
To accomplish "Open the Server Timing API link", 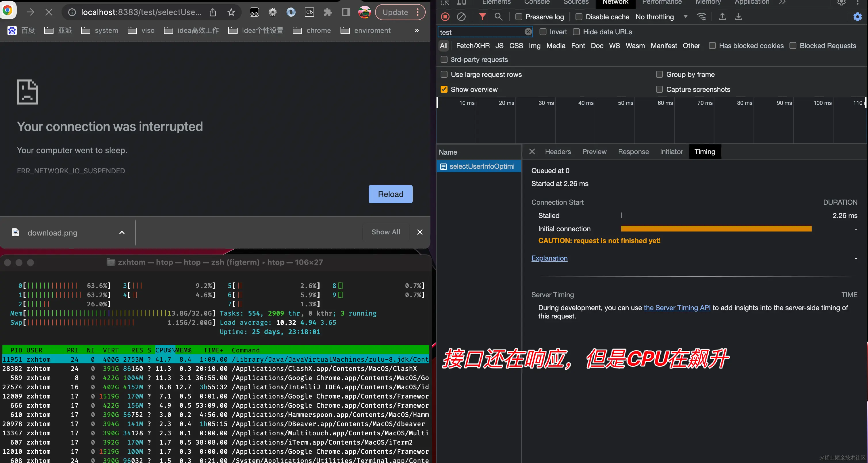I will 677,308.
